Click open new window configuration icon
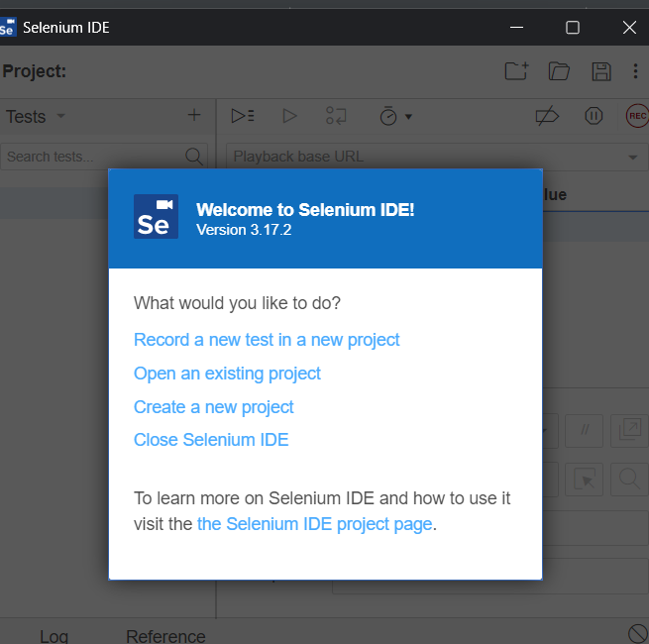Screen dimensions: 649x644 click(x=629, y=430)
